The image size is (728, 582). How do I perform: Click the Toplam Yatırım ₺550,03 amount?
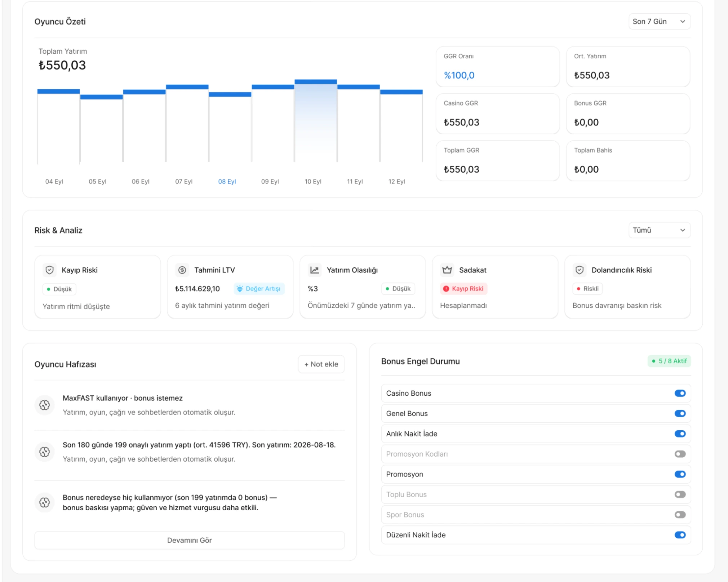click(x=62, y=65)
